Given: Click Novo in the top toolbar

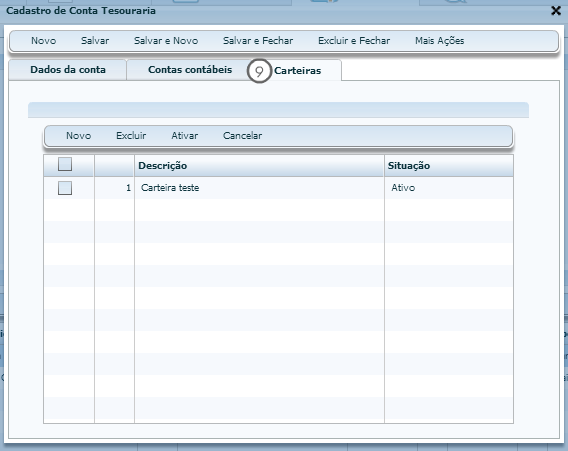Looking at the screenshot, I should (43, 41).
